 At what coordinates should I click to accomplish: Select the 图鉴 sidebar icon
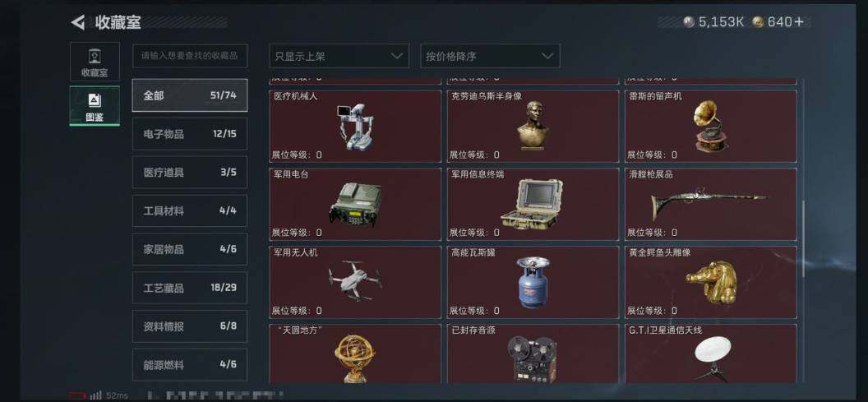(95, 105)
